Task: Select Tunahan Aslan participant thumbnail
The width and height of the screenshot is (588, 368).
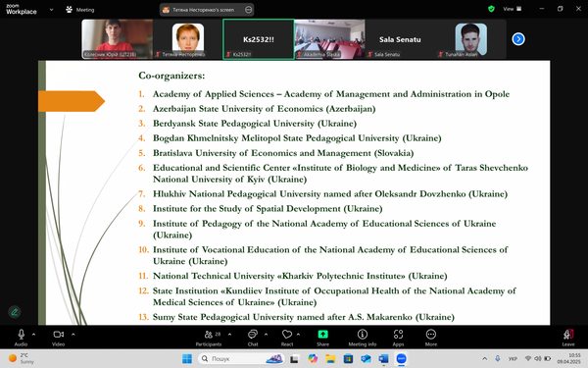Action: (x=471, y=39)
